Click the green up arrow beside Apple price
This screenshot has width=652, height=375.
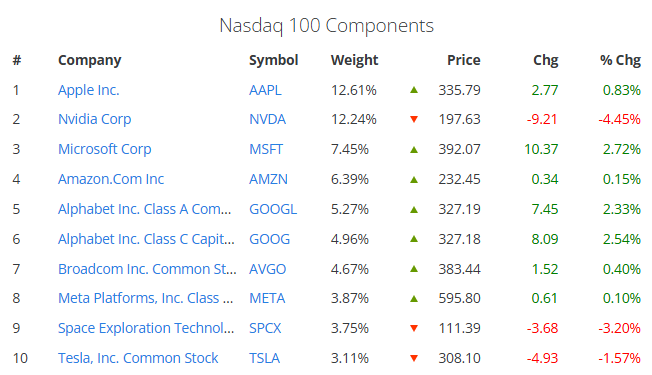pyautogui.click(x=414, y=90)
